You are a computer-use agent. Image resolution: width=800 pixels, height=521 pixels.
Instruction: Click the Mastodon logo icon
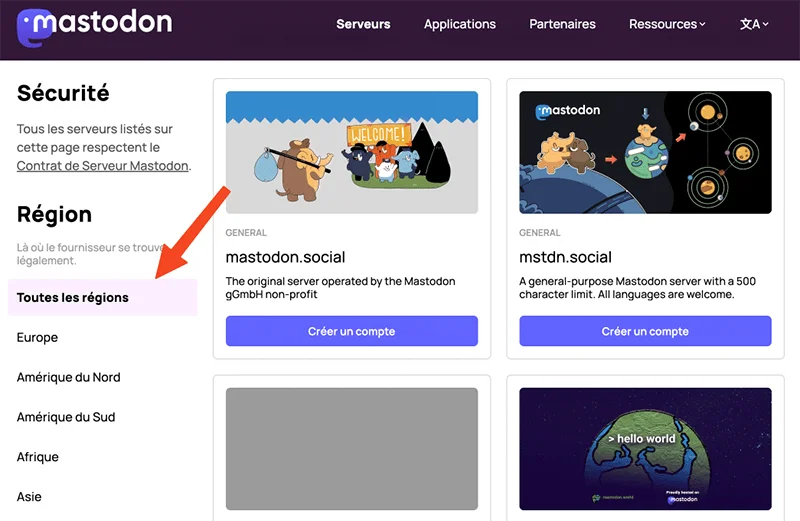tap(36, 26)
